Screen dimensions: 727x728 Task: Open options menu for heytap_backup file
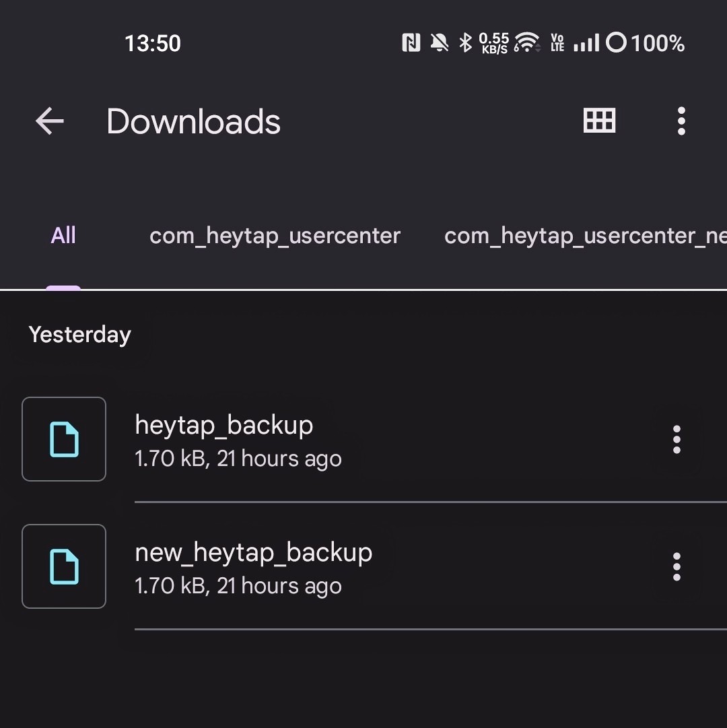pos(677,439)
